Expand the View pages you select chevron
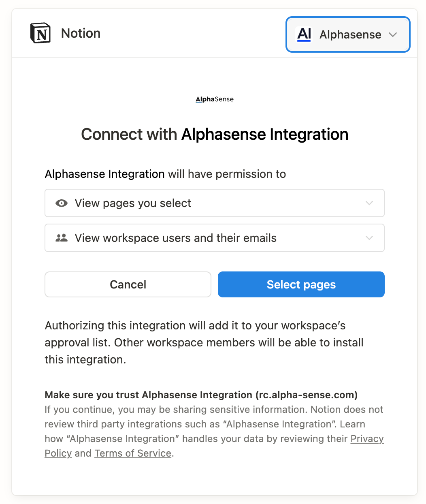Viewport: 426px width, 504px height. pos(369,203)
